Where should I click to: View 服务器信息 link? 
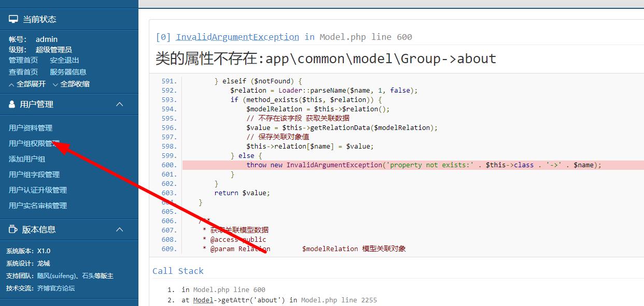coord(68,72)
